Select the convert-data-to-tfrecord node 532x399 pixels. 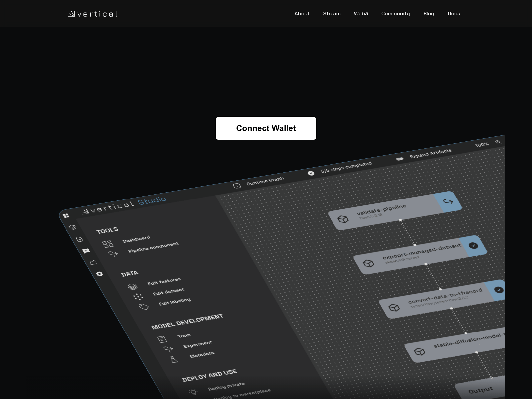[442, 299]
